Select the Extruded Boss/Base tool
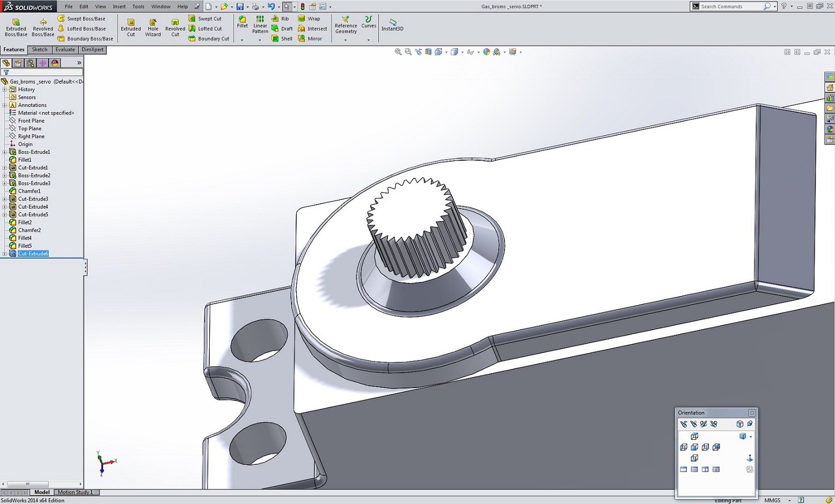The width and height of the screenshot is (835, 504). pyautogui.click(x=16, y=27)
